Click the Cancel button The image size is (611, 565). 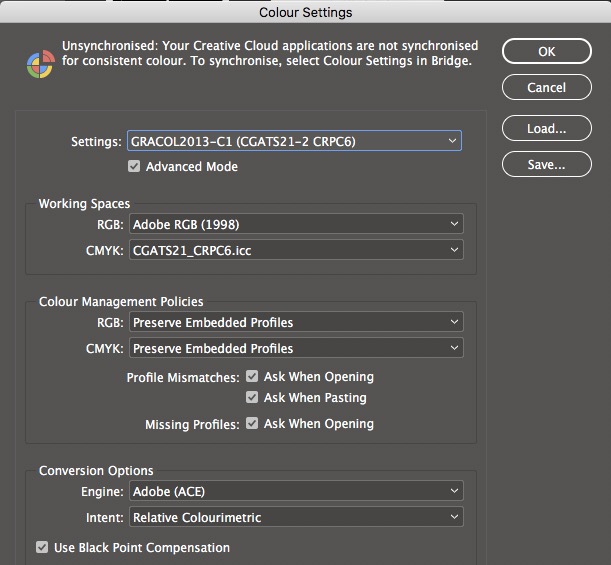546,88
